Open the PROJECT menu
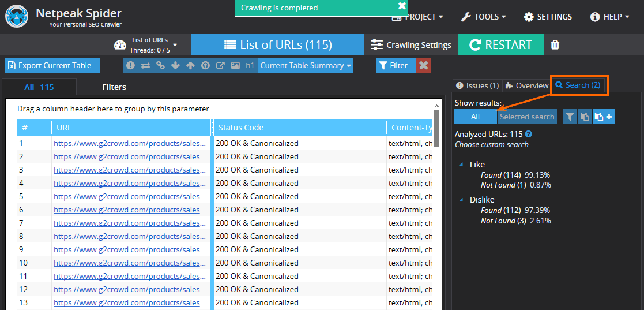 point(417,17)
